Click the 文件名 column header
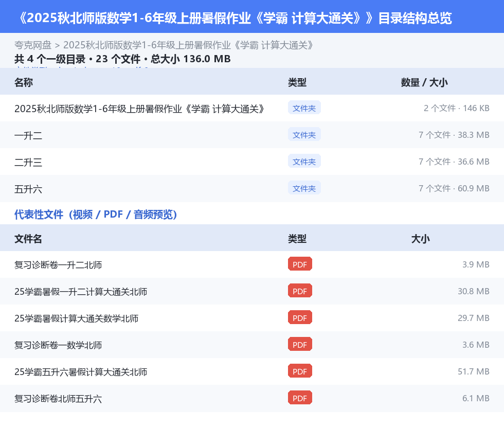The height and width of the screenshot is (428, 504). tap(28, 239)
